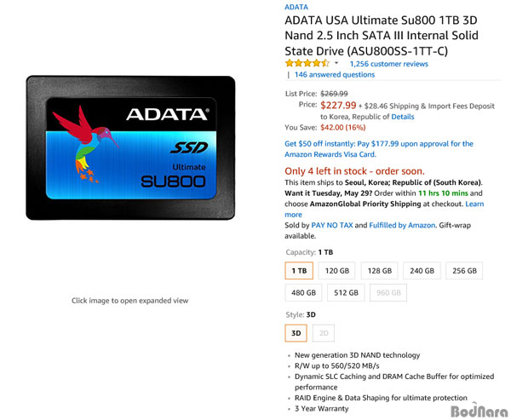Open Fulfilled by Amazon link

pos(402,225)
